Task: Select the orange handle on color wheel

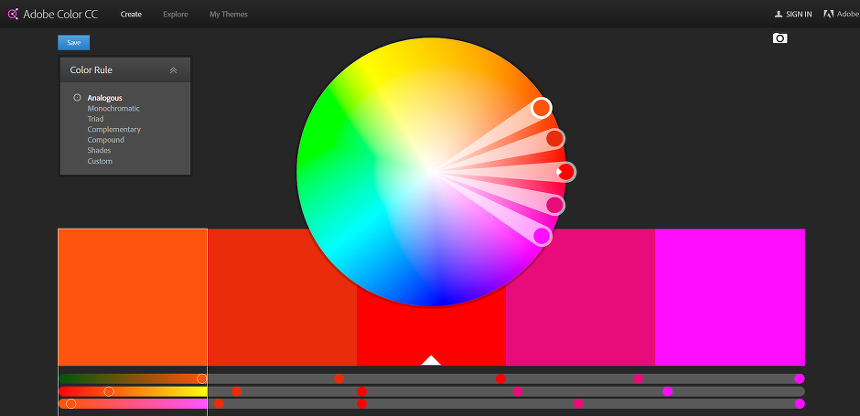Action: coord(541,107)
